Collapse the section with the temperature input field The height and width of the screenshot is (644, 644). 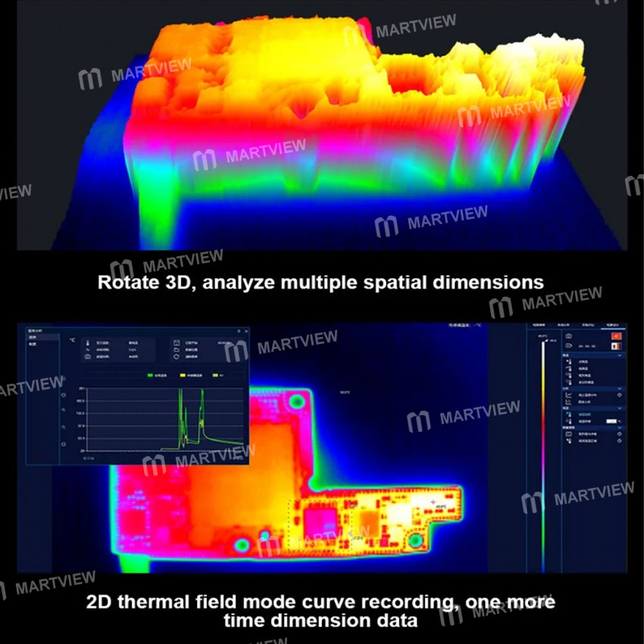coord(619,408)
